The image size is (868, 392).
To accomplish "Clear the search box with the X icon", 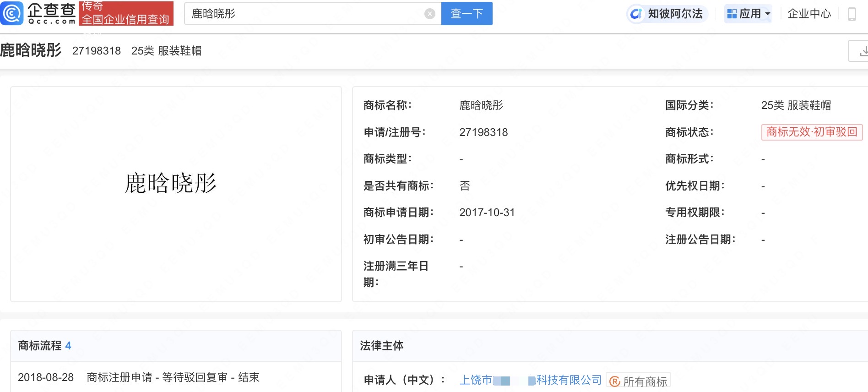I will (430, 14).
